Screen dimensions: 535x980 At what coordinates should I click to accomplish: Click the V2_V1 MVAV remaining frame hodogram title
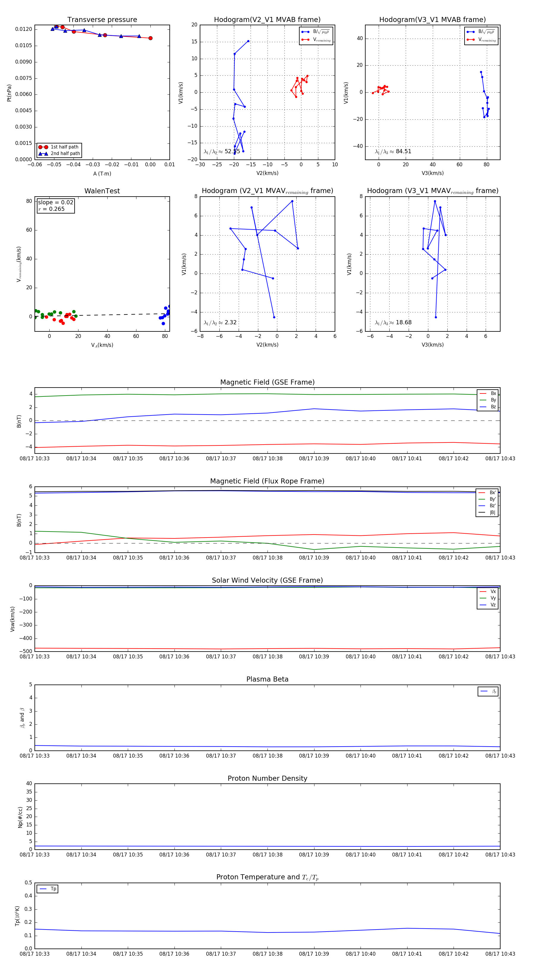[267, 191]
